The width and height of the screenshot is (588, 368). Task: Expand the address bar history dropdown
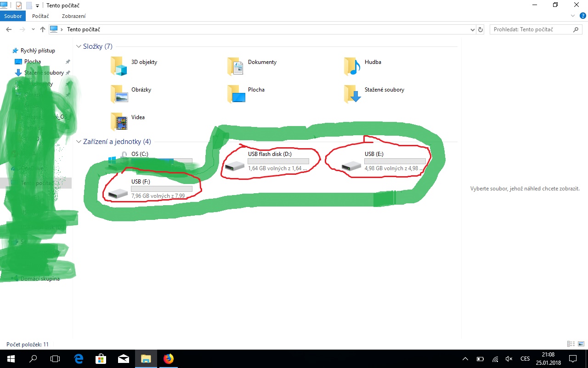coord(473,29)
